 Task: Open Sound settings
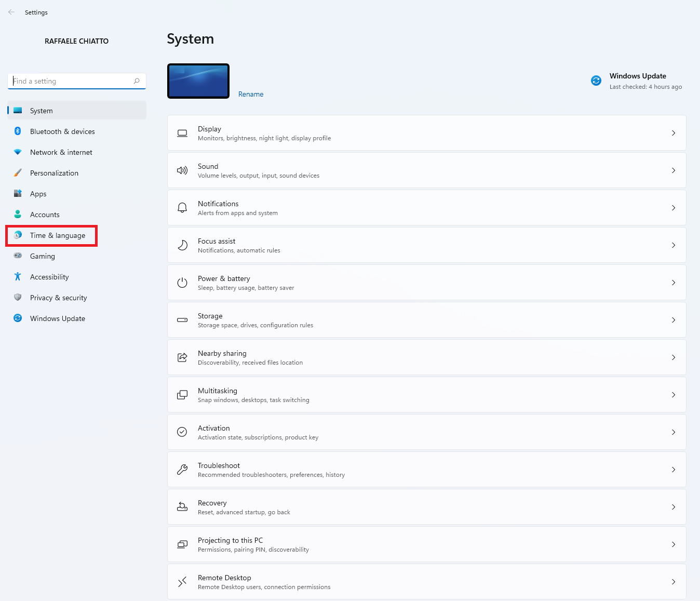point(427,170)
